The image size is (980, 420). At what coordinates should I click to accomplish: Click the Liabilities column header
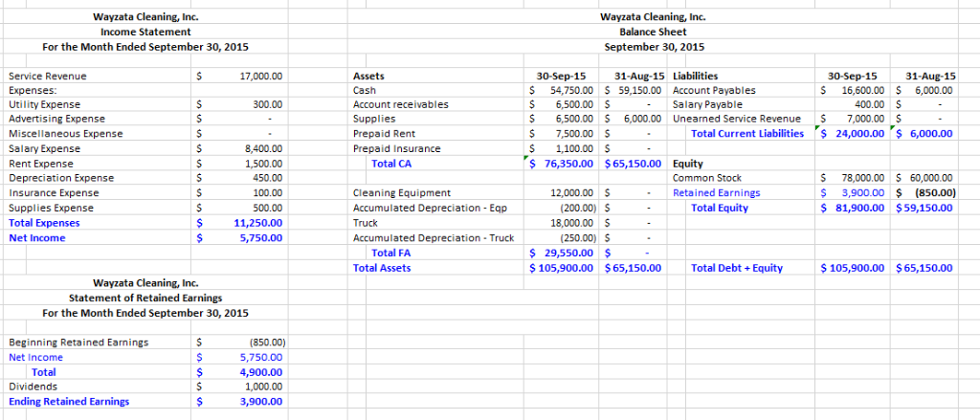tap(695, 77)
